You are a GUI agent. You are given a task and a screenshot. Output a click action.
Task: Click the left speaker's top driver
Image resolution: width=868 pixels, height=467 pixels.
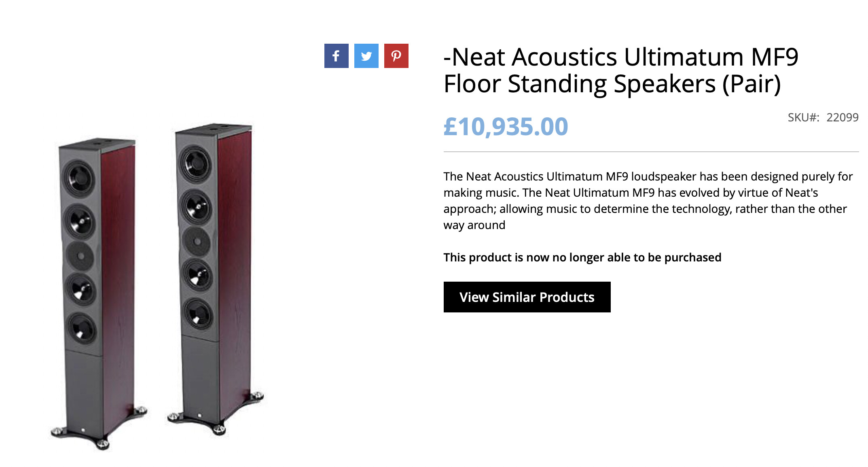tap(79, 178)
